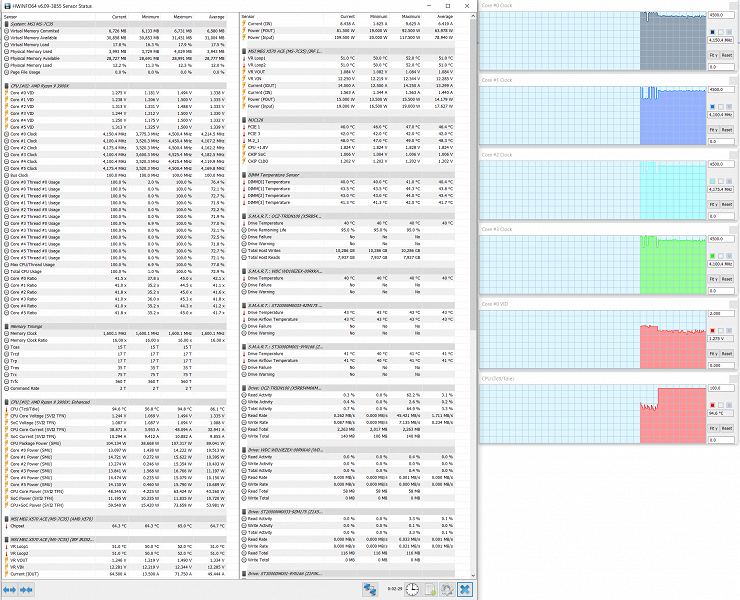Click the blue X close sensors icon
The image size is (740, 600).
[x=465, y=589]
